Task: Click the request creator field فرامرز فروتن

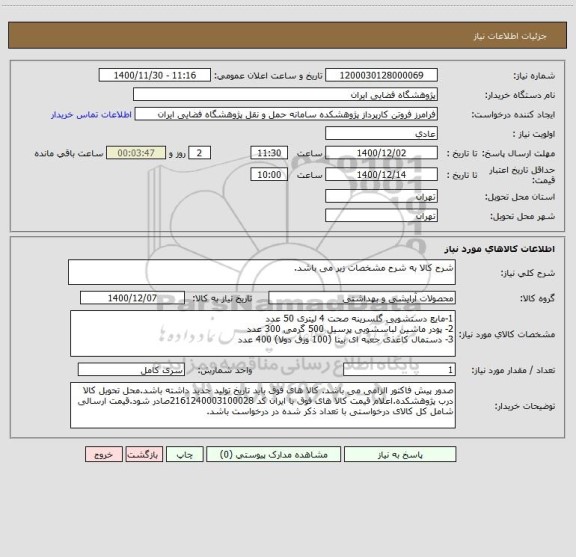Action: [x=286, y=114]
